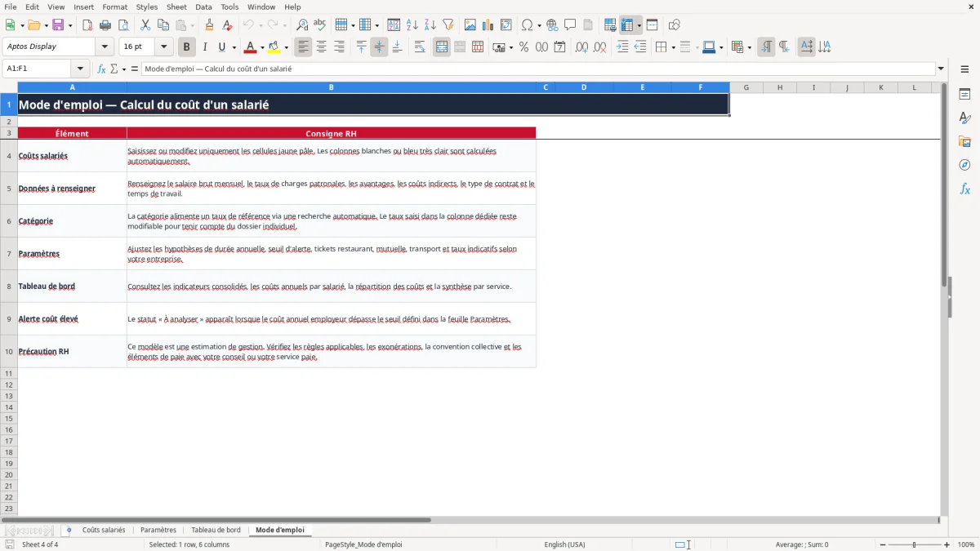Click the English (USA) language status
The width and height of the screenshot is (980, 551).
pyautogui.click(x=564, y=544)
